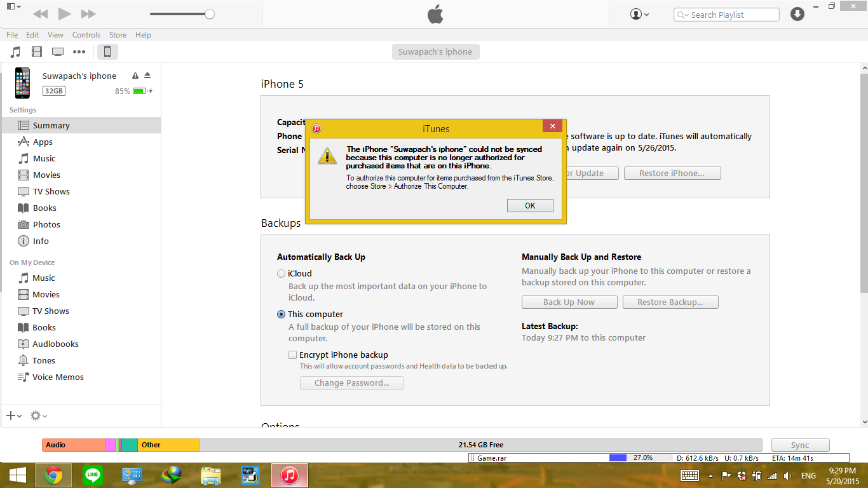
Task: Select Music under Settings
Action: coord(81,158)
